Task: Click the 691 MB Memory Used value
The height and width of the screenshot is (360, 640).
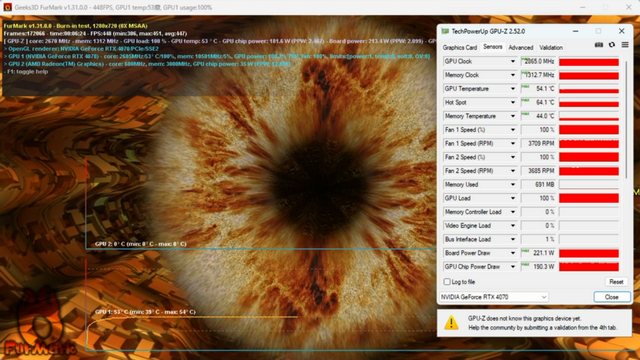Action: tap(538, 184)
